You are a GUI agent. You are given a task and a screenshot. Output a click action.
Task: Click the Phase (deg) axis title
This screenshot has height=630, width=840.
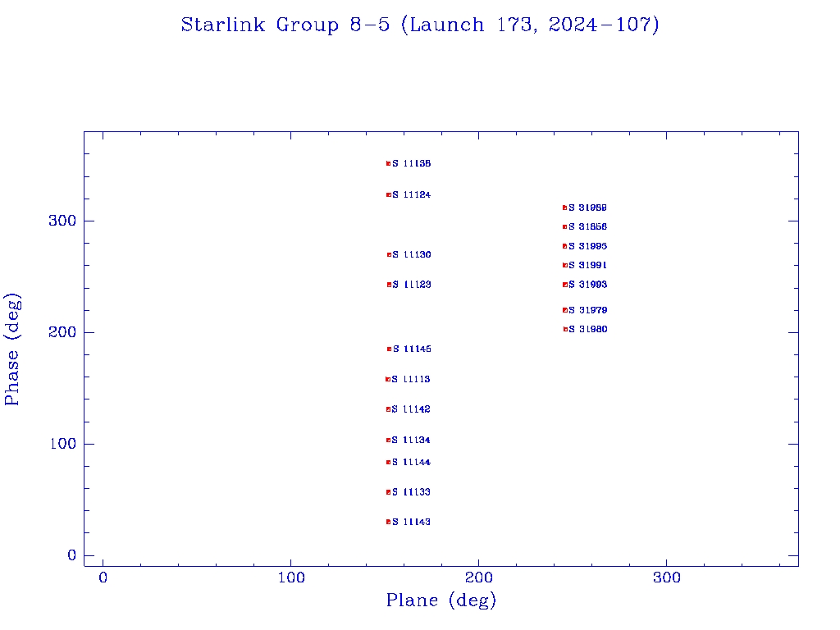click(x=12, y=349)
